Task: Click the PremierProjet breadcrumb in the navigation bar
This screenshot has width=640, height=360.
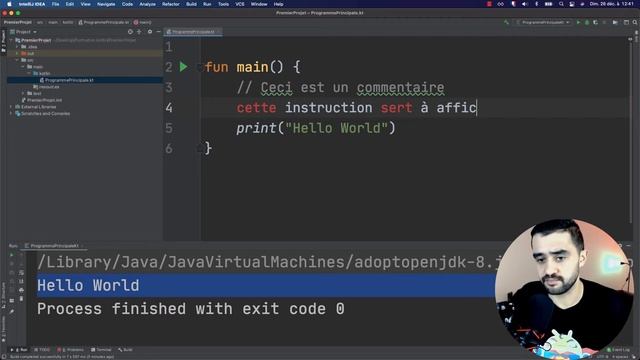Action: pyautogui.click(x=18, y=22)
